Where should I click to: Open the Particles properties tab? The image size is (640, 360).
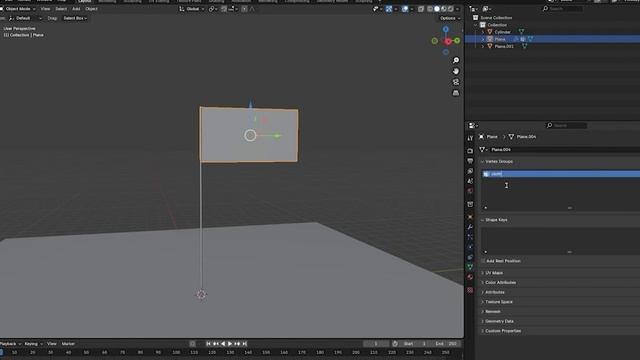470,237
